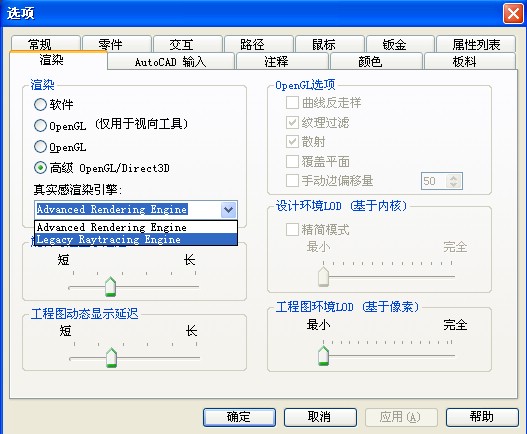Select the 软件 rendering radio button
The height and width of the screenshot is (434, 527).
click(x=40, y=105)
